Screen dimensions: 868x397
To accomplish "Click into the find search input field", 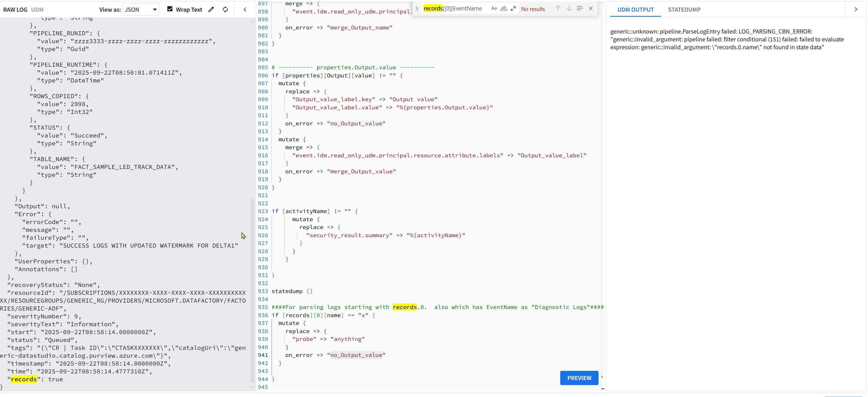I will [x=455, y=8].
